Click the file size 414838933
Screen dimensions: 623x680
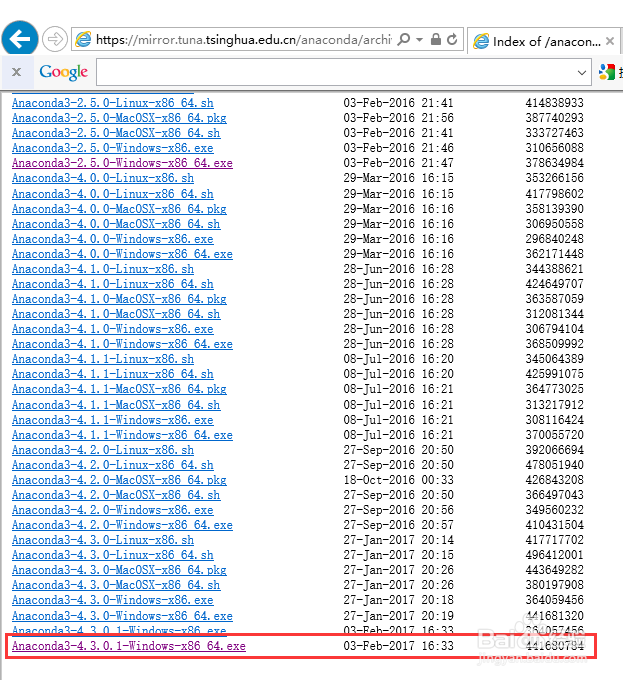click(x=555, y=103)
